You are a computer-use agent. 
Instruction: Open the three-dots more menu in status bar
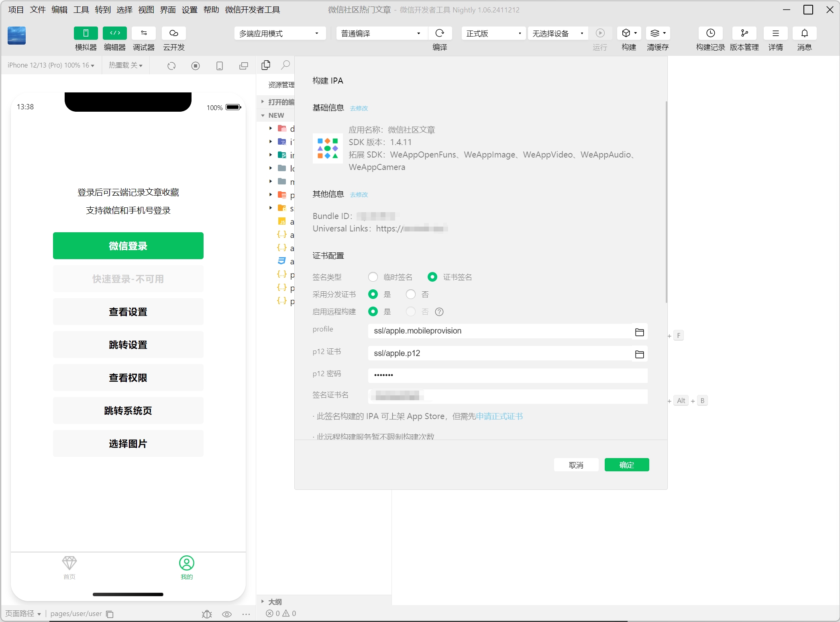(246, 614)
